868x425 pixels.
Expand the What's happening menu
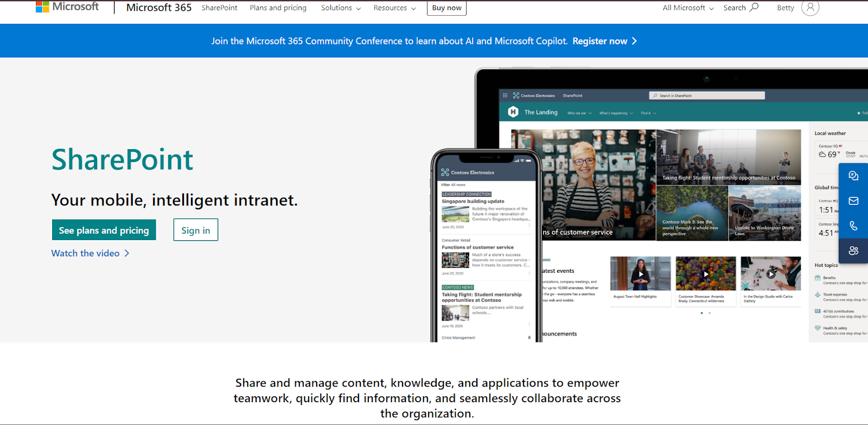(616, 113)
